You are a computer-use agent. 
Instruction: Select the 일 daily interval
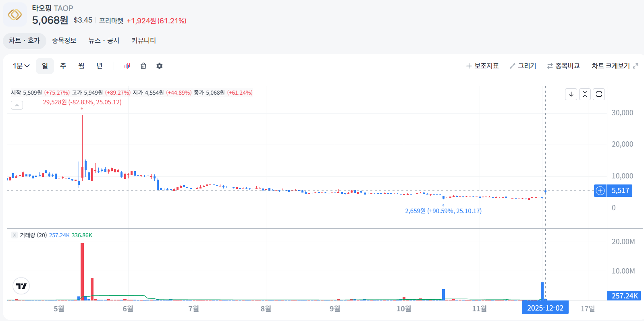click(45, 66)
